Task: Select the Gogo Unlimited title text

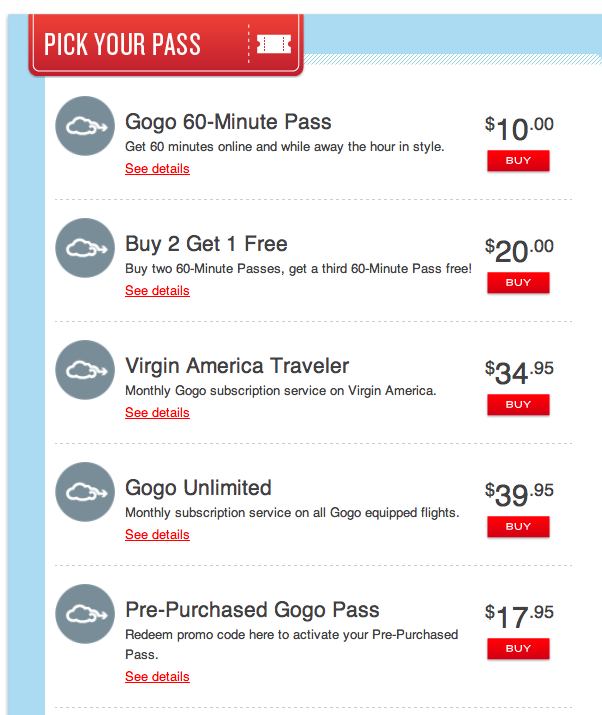Action: click(198, 488)
